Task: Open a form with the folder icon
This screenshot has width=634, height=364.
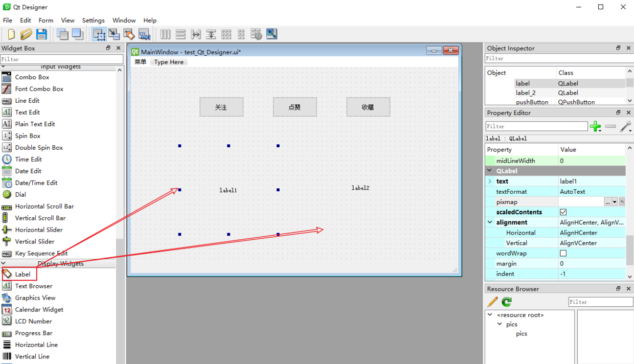Action: coord(26,34)
